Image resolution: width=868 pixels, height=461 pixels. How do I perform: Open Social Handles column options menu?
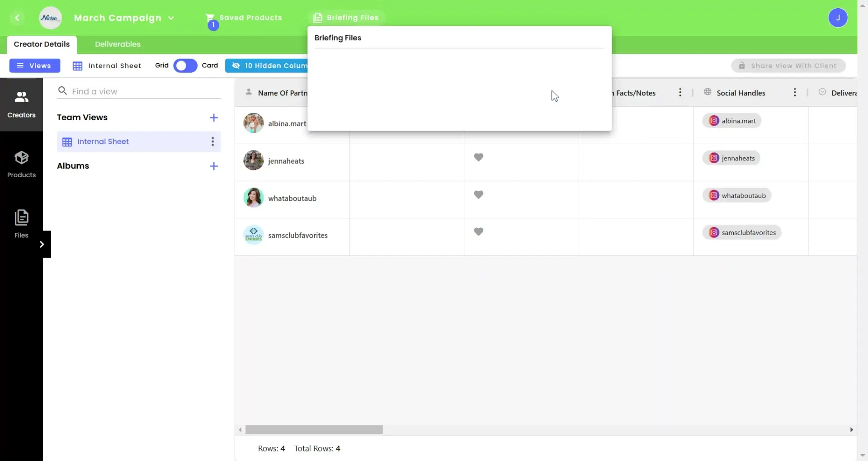(x=794, y=93)
